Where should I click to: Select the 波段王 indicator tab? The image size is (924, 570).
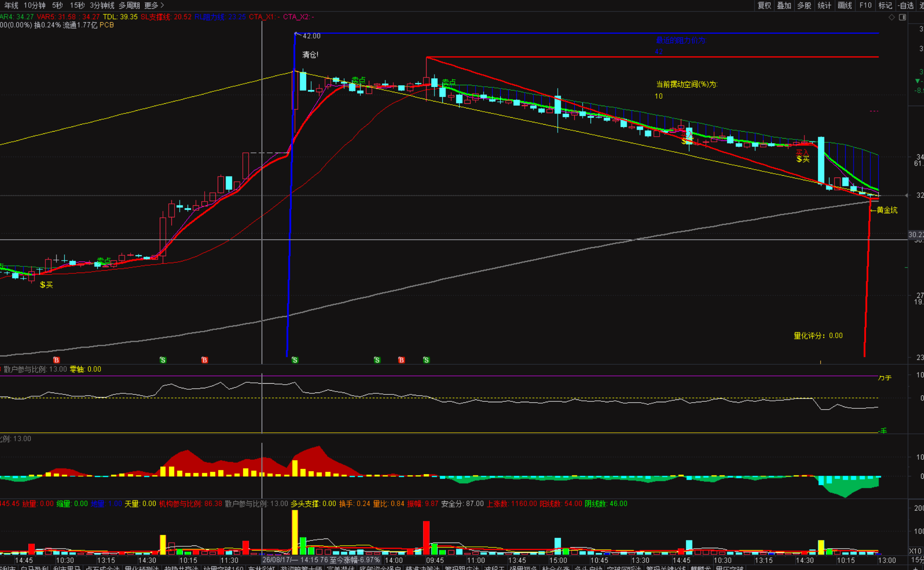point(494,568)
